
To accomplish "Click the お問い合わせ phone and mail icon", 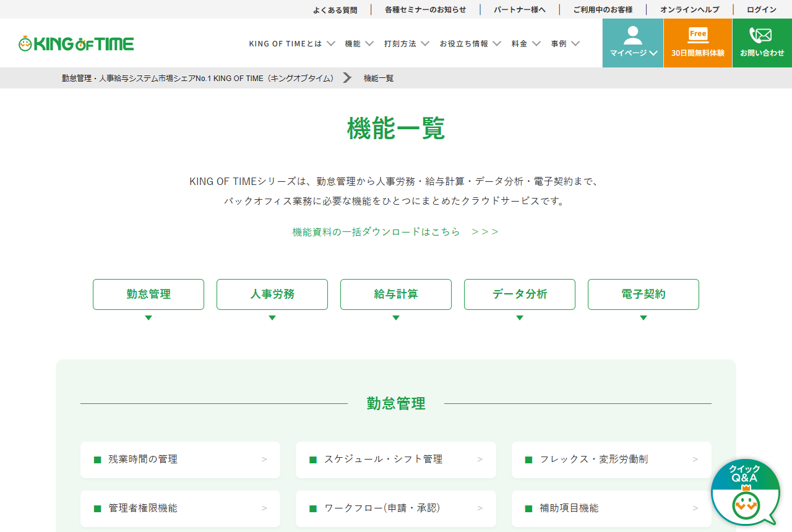I will 760,35.
